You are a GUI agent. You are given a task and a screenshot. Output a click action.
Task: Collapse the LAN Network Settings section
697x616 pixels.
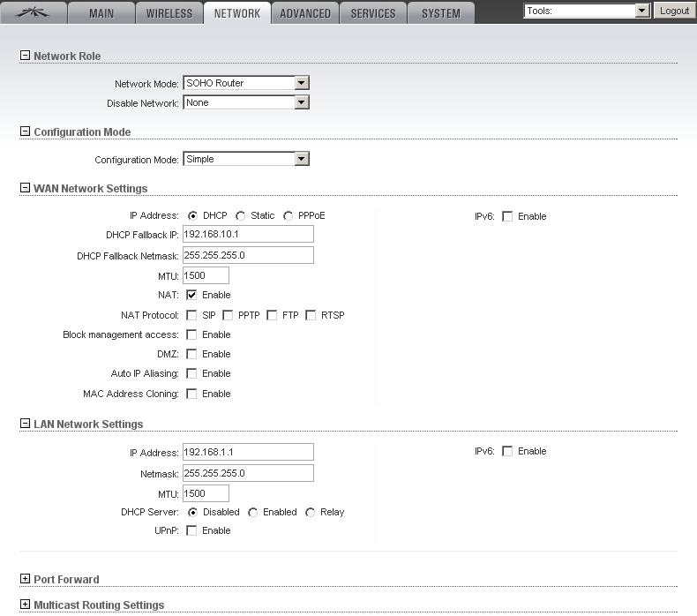pyautogui.click(x=25, y=424)
